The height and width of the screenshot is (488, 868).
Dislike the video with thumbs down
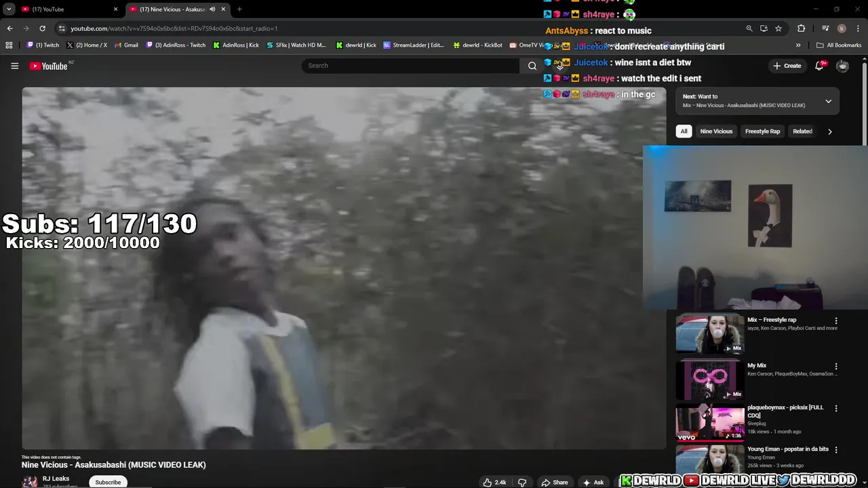point(522,483)
